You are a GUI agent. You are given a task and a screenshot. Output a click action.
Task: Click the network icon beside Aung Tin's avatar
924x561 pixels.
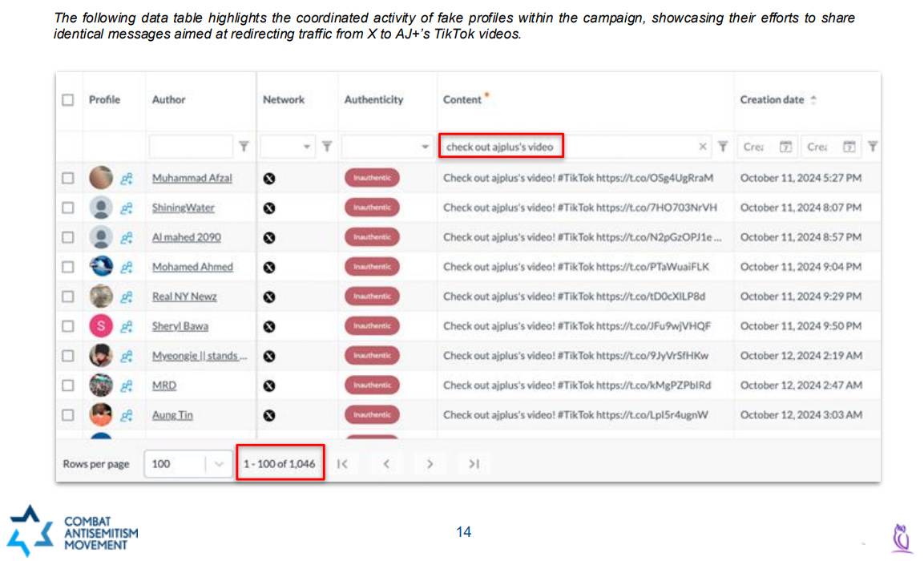click(126, 415)
